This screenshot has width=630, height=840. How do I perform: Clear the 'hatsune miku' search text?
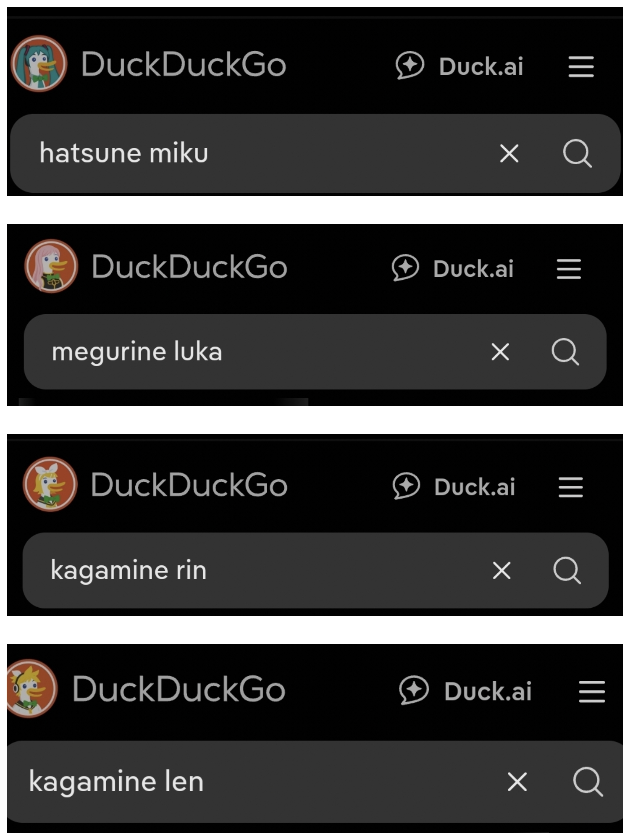click(509, 153)
